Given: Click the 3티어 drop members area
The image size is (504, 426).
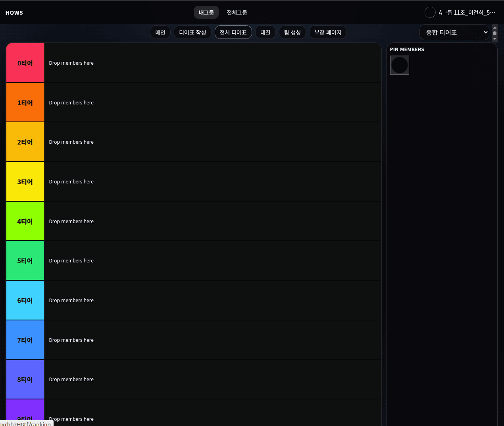Looking at the screenshot, I should click(213, 182).
